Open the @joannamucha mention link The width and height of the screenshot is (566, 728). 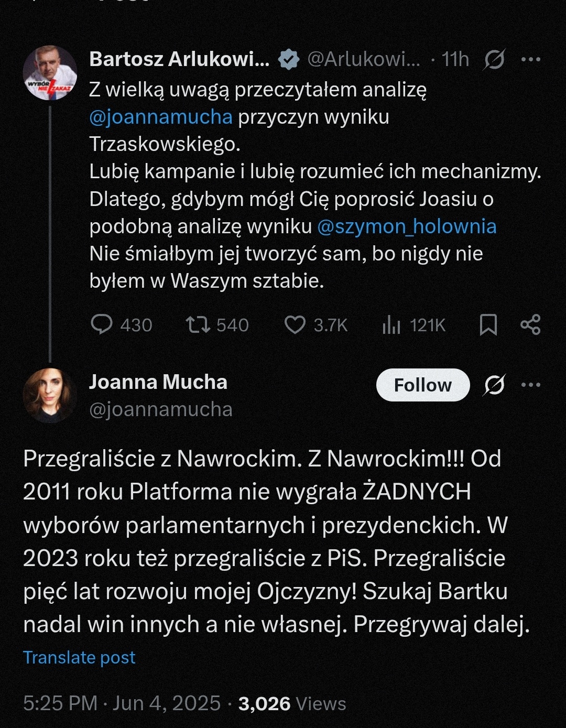point(160,117)
